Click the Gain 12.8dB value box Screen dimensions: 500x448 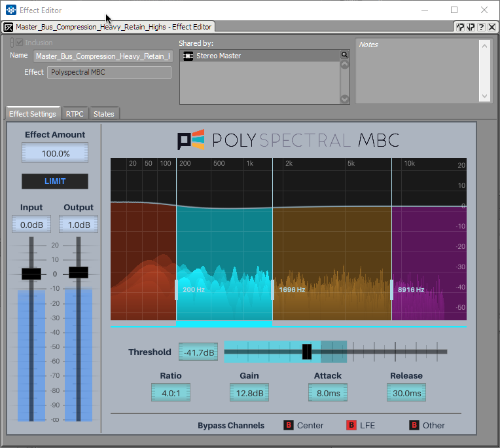pos(249,393)
